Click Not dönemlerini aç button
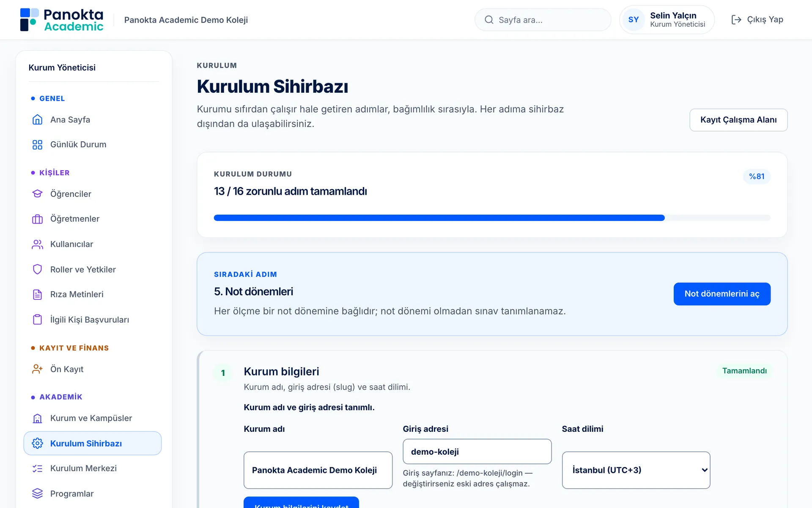The image size is (812, 508). [722, 294]
